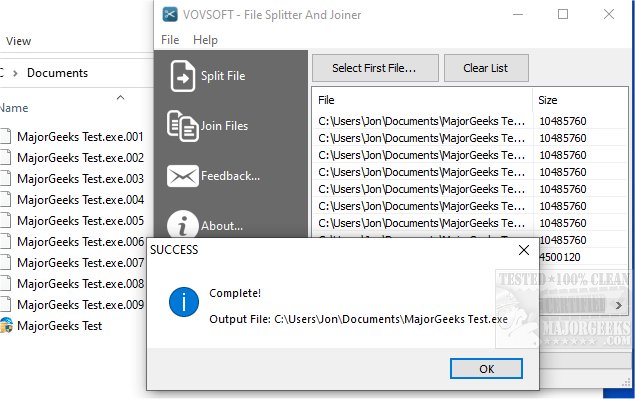
Task: Select MajorGeeks Test.exe.004 in Explorer
Action: tap(80, 200)
